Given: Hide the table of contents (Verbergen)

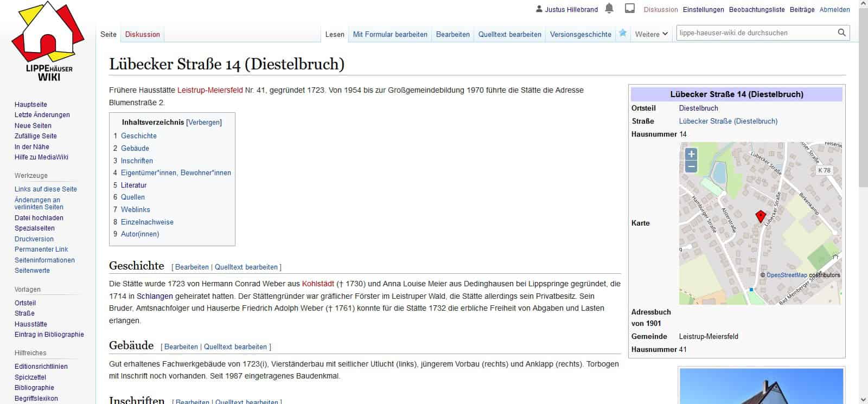Looking at the screenshot, I should click(204, 123).
